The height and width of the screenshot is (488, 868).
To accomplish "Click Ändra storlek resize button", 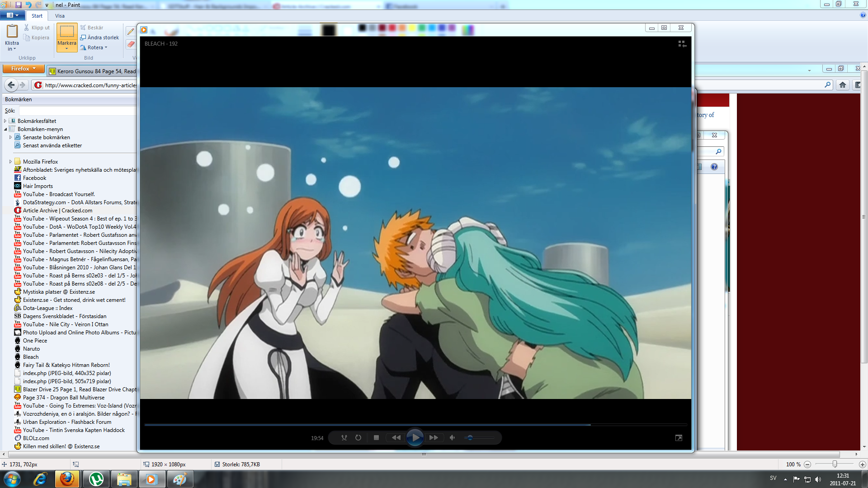I will tap(99, 38).
